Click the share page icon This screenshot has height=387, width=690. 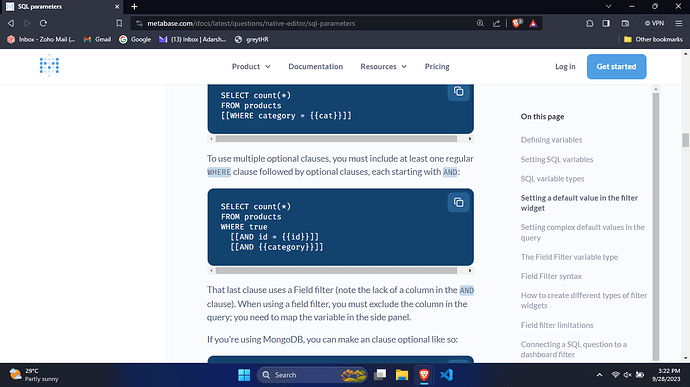click(x=496, y=23)
